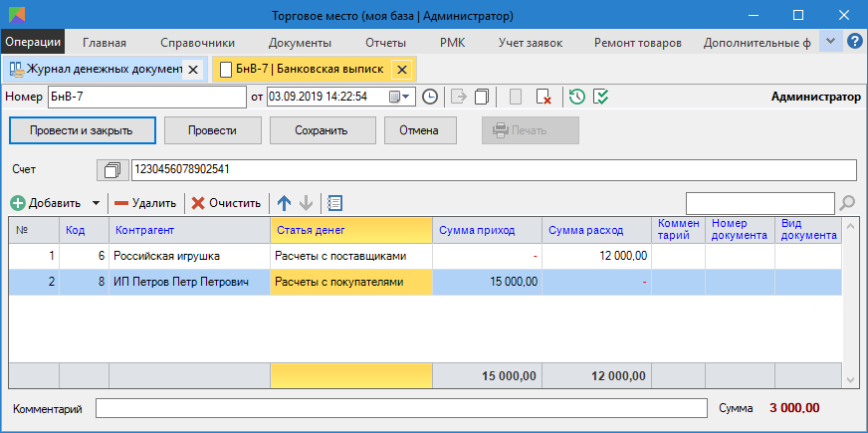Open the Операции menu

[33, 43]
